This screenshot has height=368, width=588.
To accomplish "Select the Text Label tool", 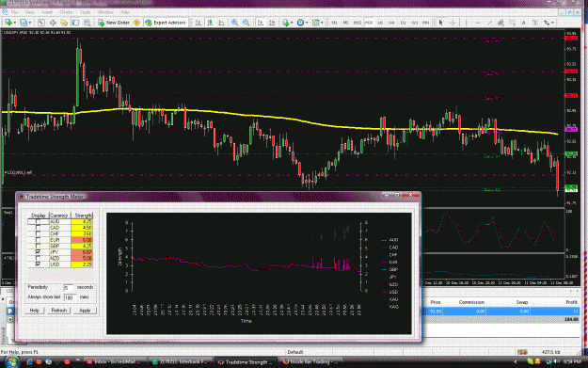I will (x=535, y=23).
